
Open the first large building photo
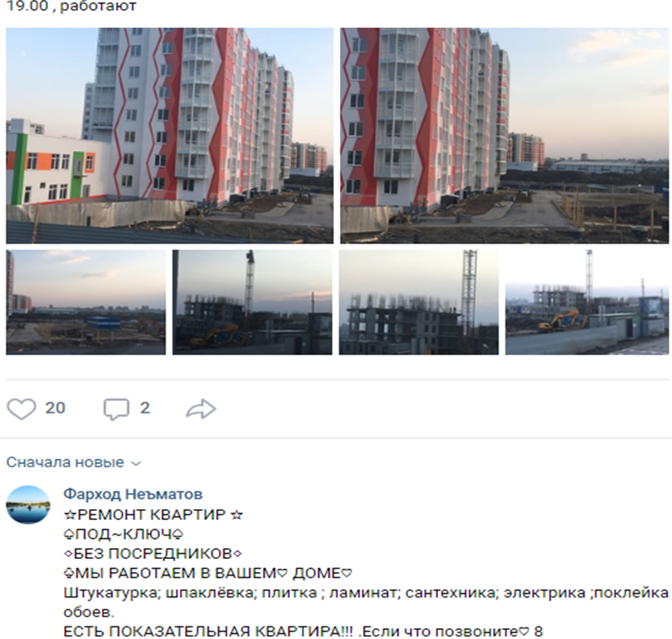click(x=170, y=136)
